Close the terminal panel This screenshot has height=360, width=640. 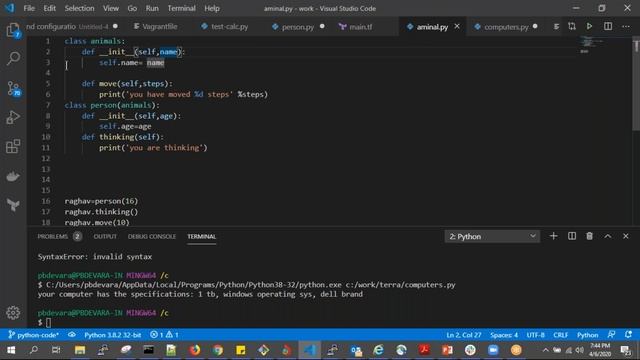(626, 236)
